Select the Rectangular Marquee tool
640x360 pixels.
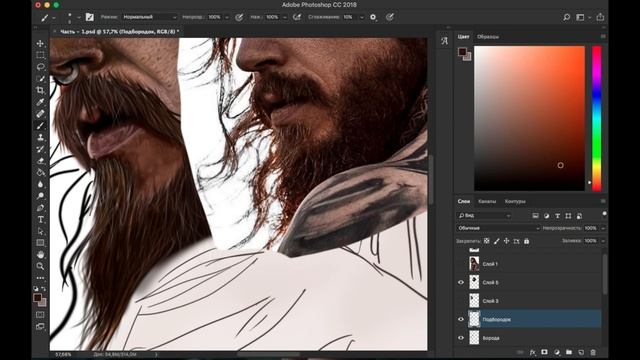(40, 55)
